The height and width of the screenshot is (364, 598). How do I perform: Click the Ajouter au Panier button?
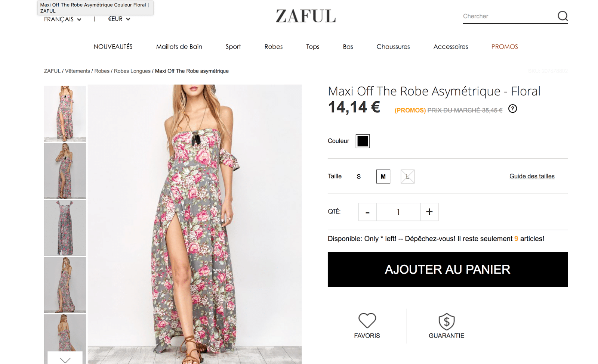pyautogui.click(x=447, y=269)
